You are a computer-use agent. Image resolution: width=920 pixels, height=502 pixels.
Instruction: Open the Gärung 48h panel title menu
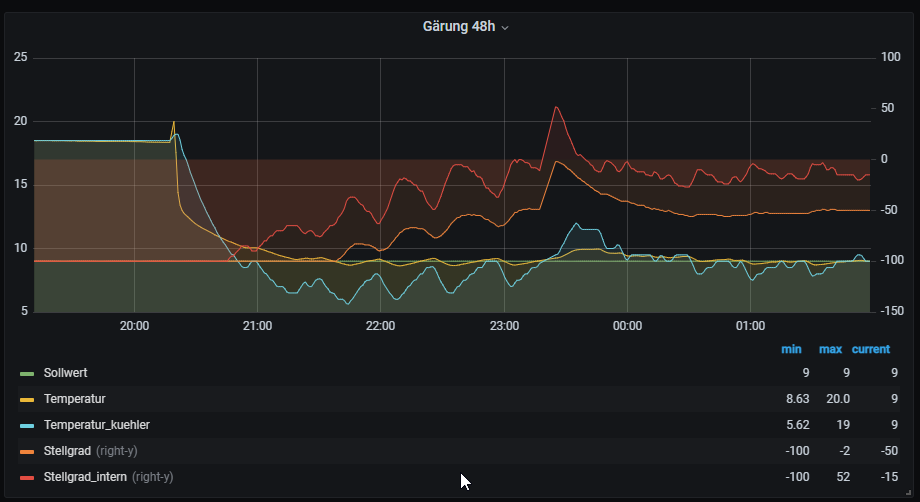(x=459, y=27)
